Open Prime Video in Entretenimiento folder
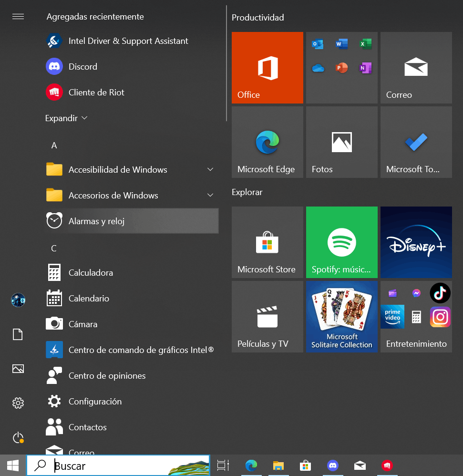The width and height of the screenshot is (463, 476). [392, 317]
